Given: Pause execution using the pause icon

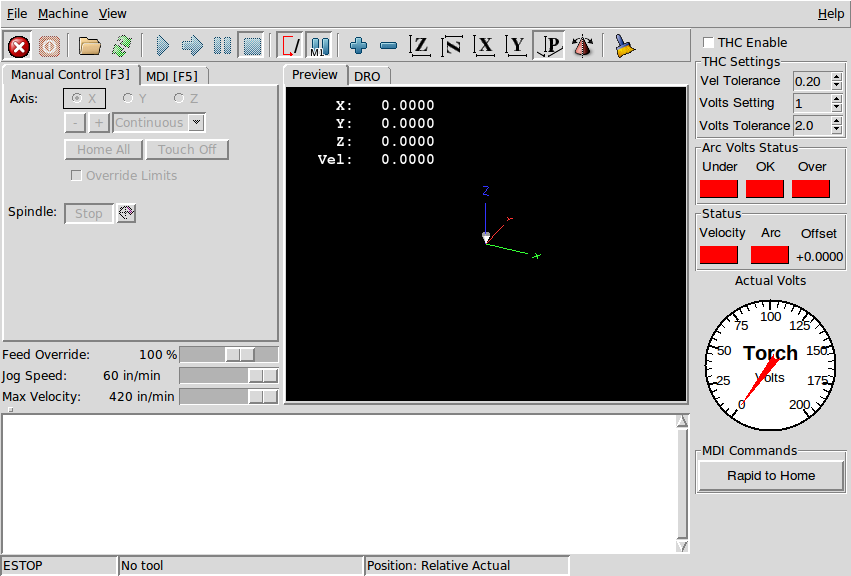Looking at the screenshot, I should 222,45.
